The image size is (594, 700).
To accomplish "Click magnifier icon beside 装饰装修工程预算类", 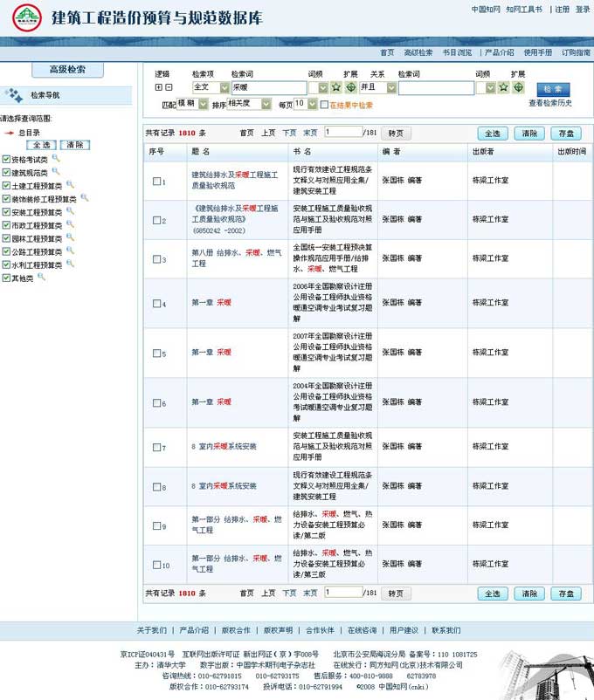I will tap(85, 198).
